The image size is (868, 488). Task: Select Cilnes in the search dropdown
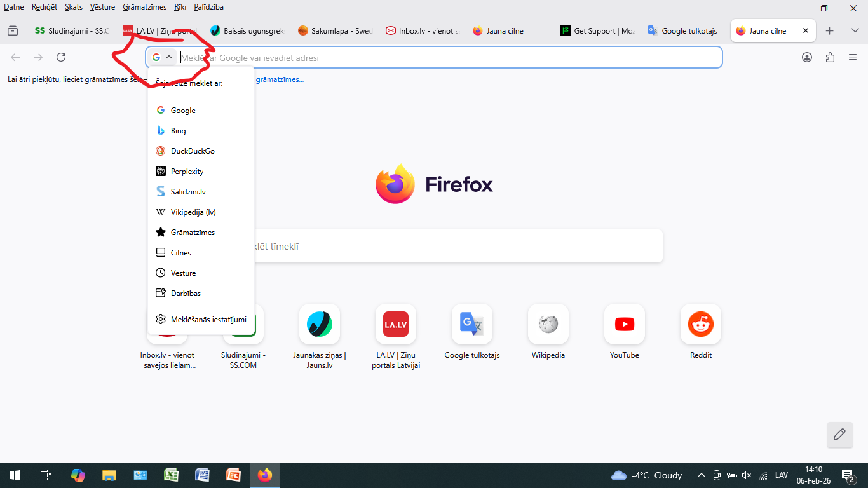point(201,253)
